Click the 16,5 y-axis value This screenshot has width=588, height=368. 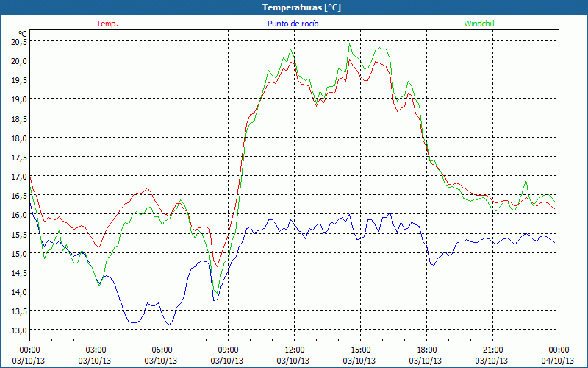pos(19,196)
